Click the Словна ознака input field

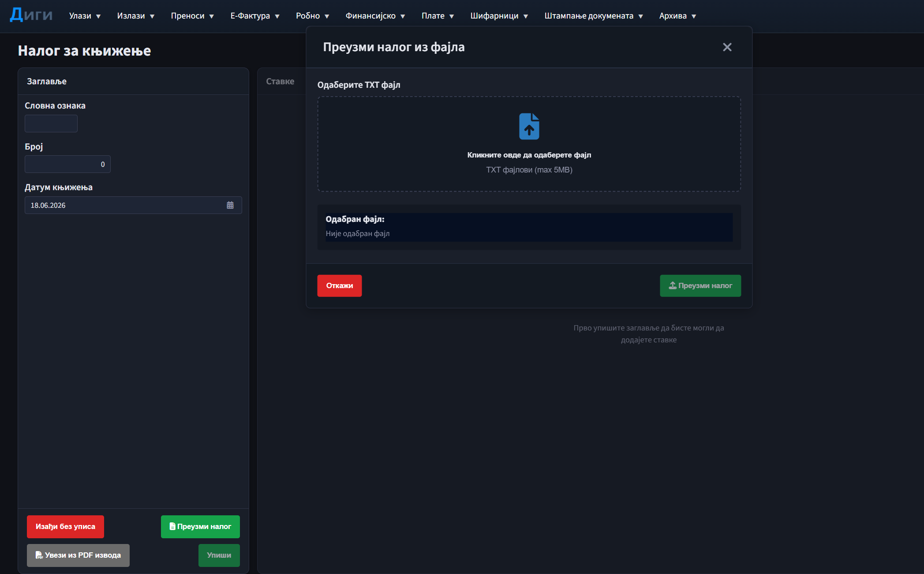coord(51,124)
